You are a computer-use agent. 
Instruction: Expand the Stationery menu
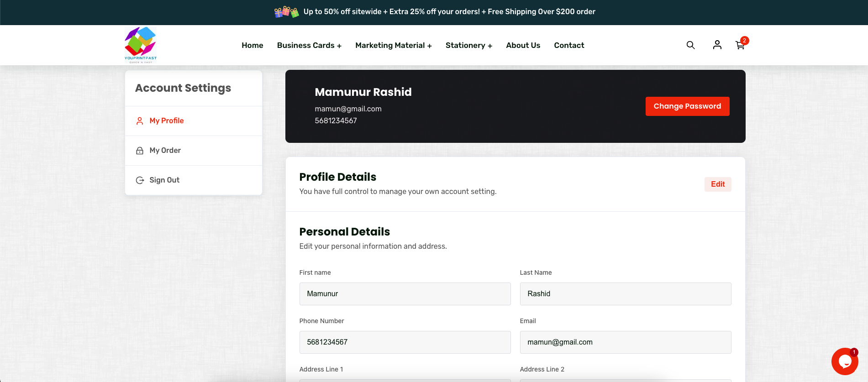tap(468, 45)
